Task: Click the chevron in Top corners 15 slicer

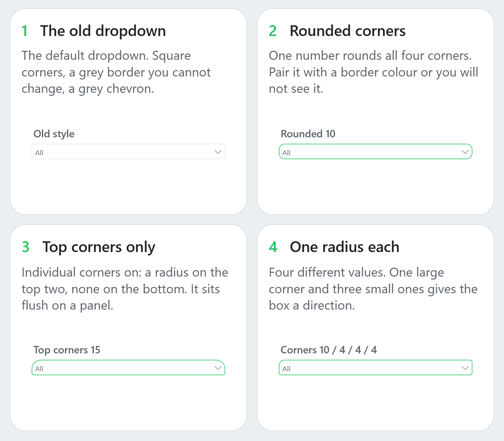Action: tap(218, 368)
